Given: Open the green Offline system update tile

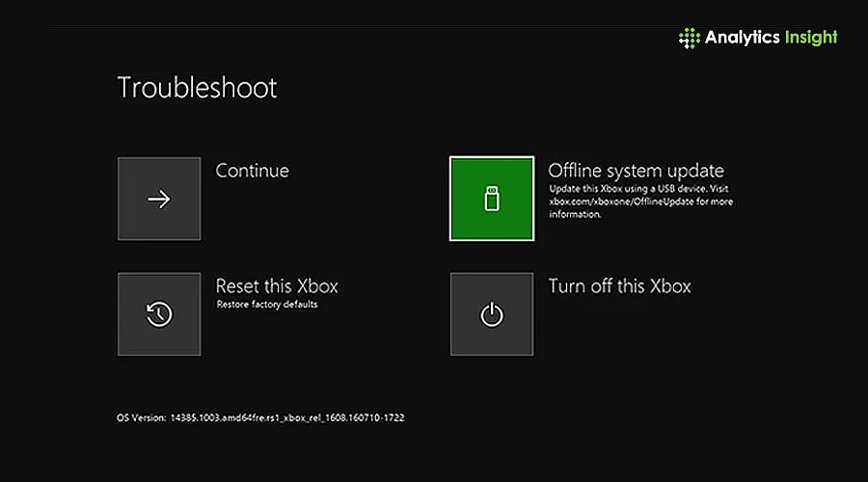Looking at the screenshot, I should 492,199.
